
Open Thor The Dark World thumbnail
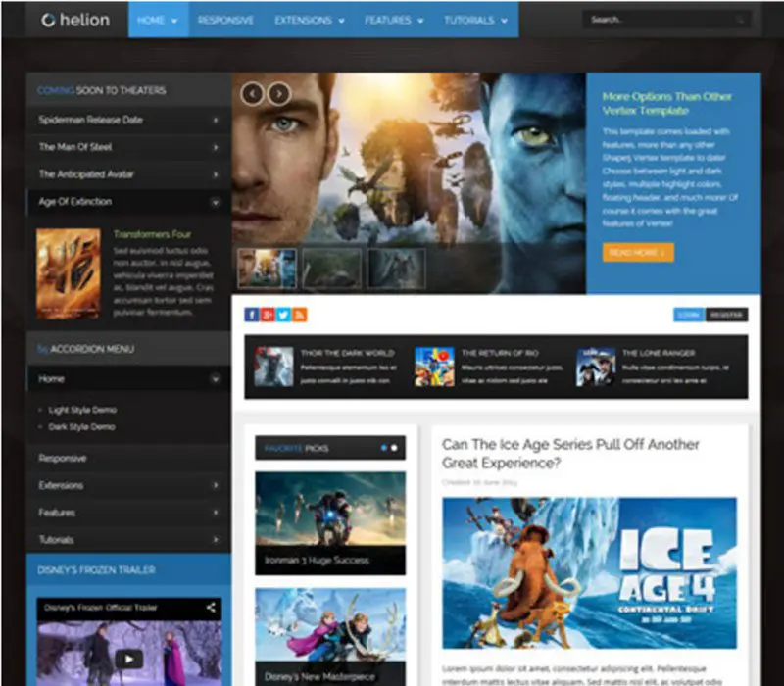(x=273, y=367)
